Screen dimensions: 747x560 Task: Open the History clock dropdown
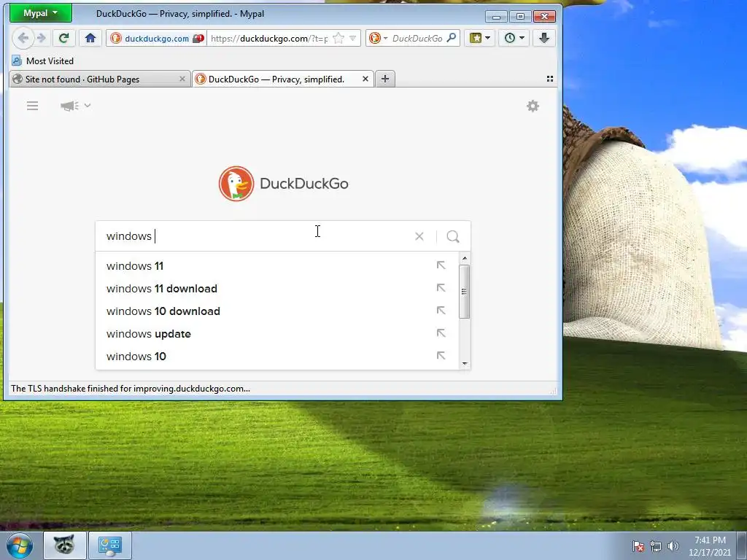[x=514, y=38]
